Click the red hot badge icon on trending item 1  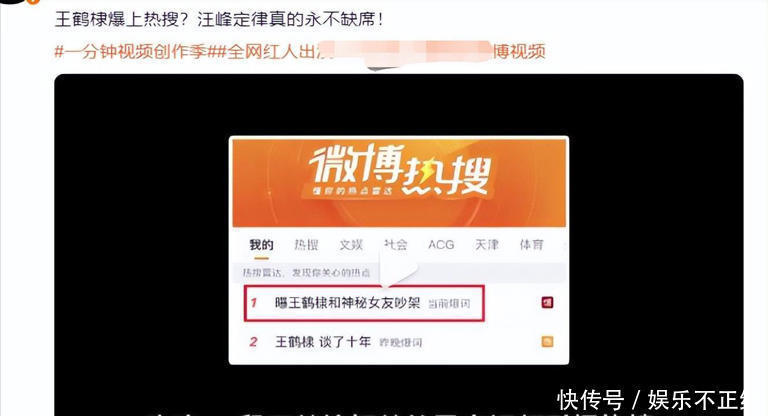547,302
